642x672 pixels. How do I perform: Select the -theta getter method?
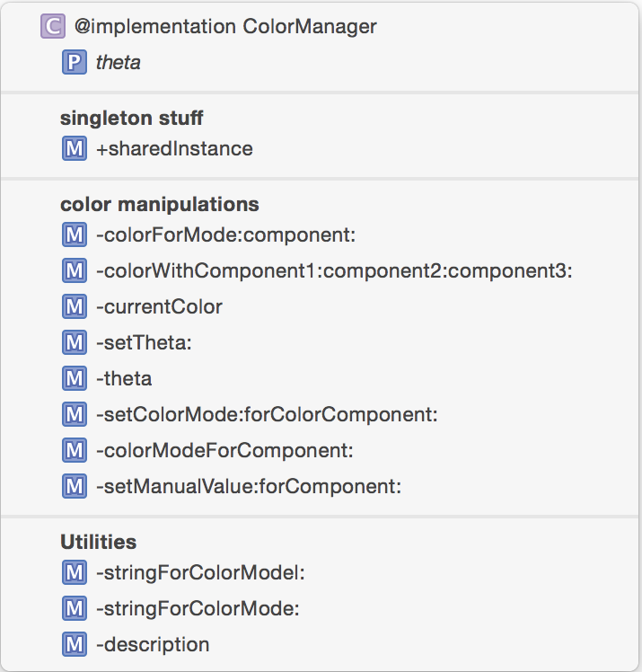coord(124,379)
